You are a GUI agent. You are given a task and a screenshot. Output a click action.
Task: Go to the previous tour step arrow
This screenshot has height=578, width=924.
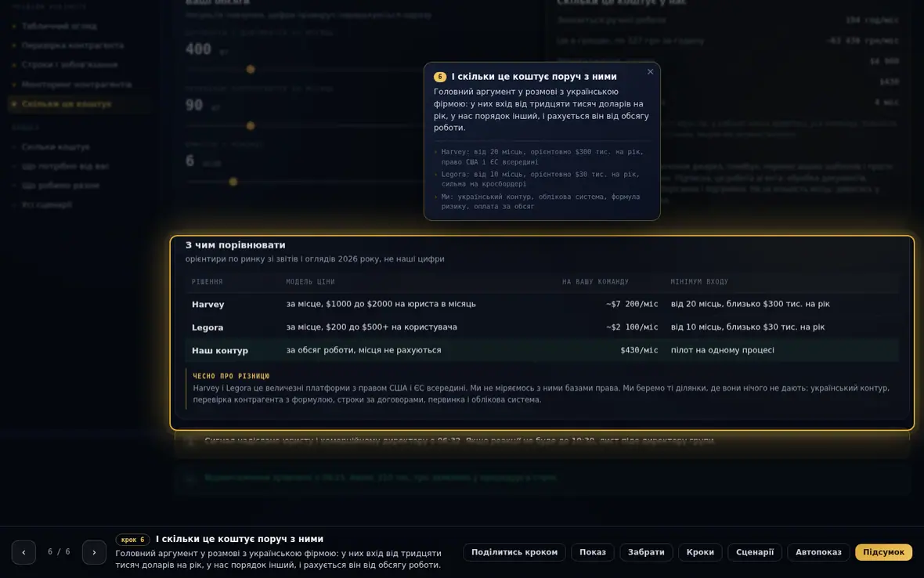coord(23,552)
